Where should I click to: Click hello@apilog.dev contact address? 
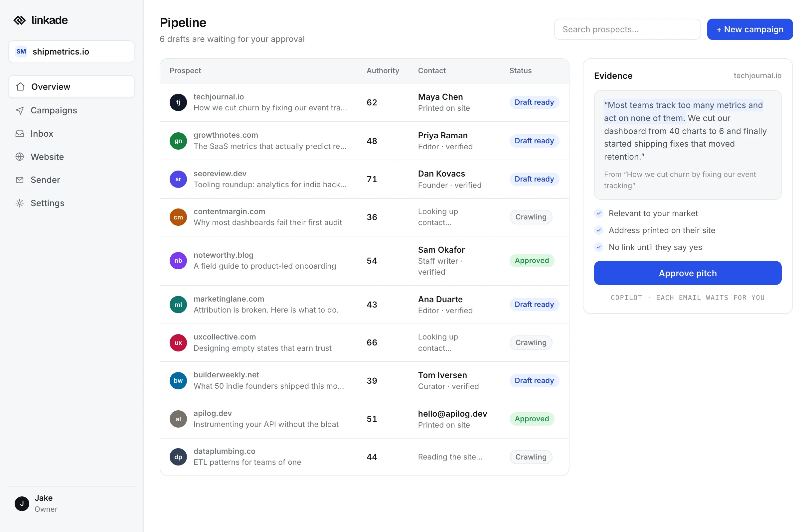click(x=452, y=414)
